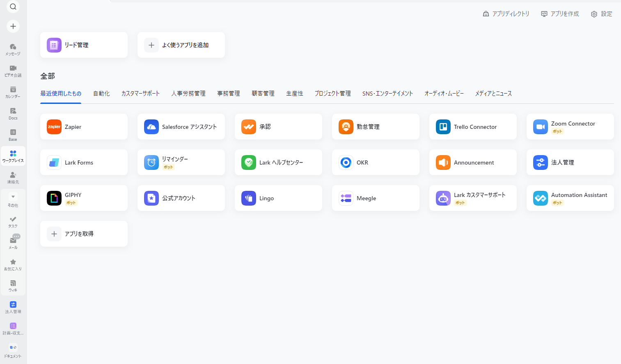
Task: Open the Trello Connector app
Action: (473, 127)
